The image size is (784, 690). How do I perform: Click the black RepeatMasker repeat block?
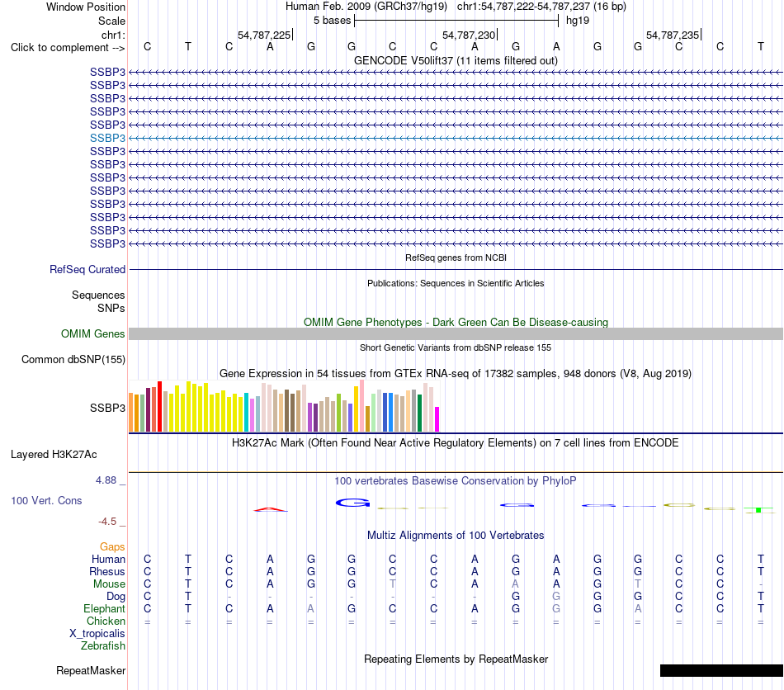721,670
